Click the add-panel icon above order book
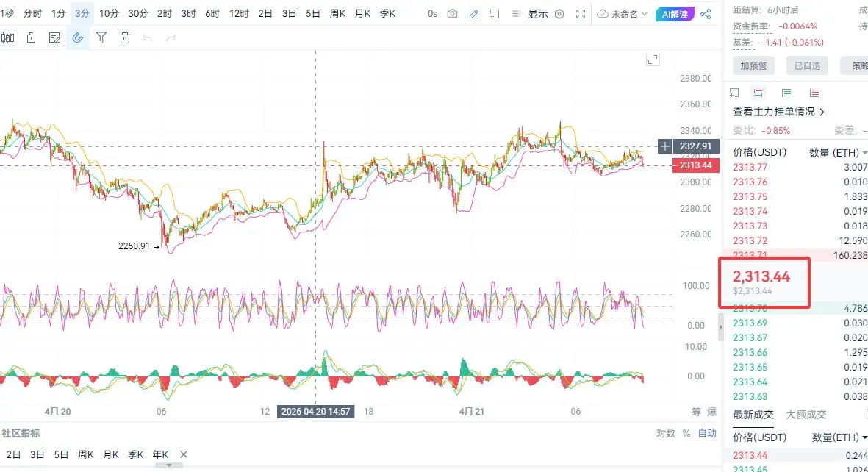This screenshot has height=472, width=868. pos(734,93)
